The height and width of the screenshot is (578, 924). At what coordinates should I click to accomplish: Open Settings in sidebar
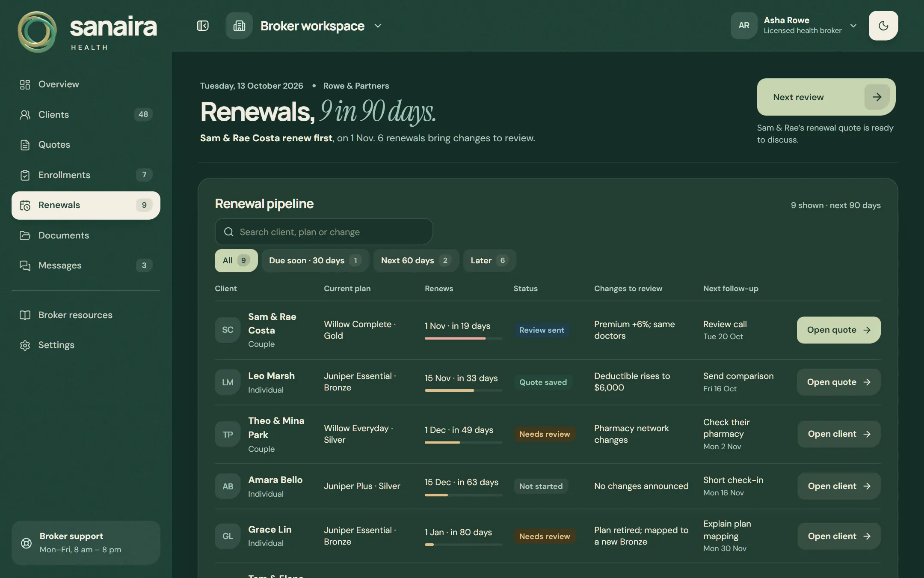[x=86, y=345]
